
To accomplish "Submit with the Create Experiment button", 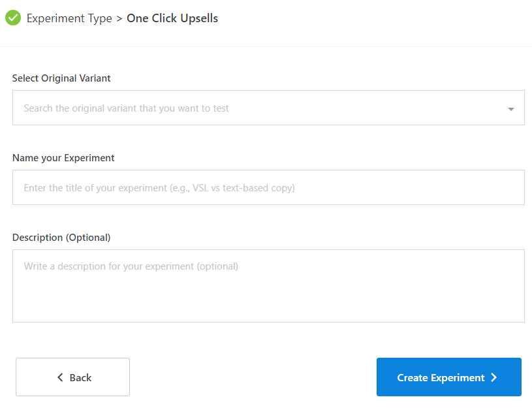I will click(449, 377).
